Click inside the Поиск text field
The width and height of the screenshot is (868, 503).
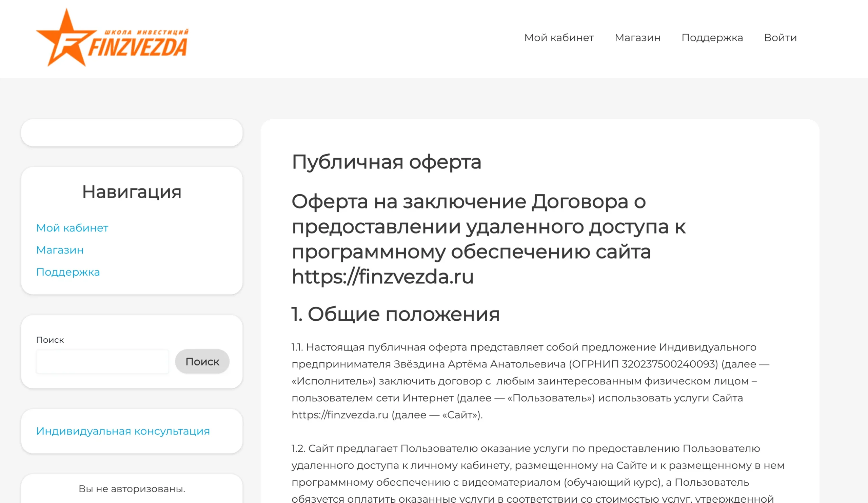coord(103,362)
